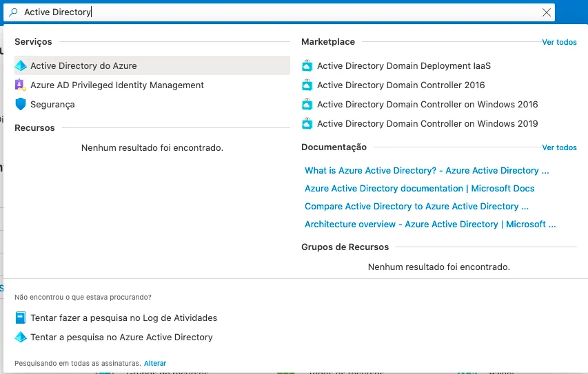Click the Serviços section heading
Viewport: 588px width, 374px height.
pyautogui.click(x=33, y=41)
